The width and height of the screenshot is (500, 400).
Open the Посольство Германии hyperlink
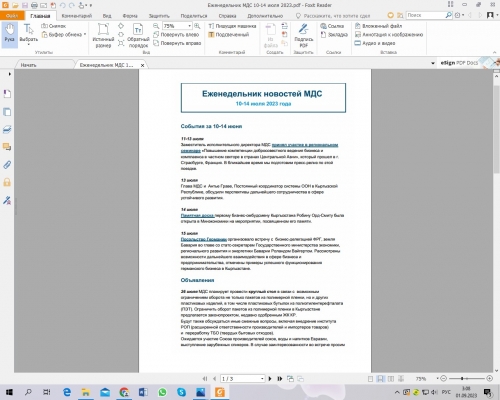point(204,239)
